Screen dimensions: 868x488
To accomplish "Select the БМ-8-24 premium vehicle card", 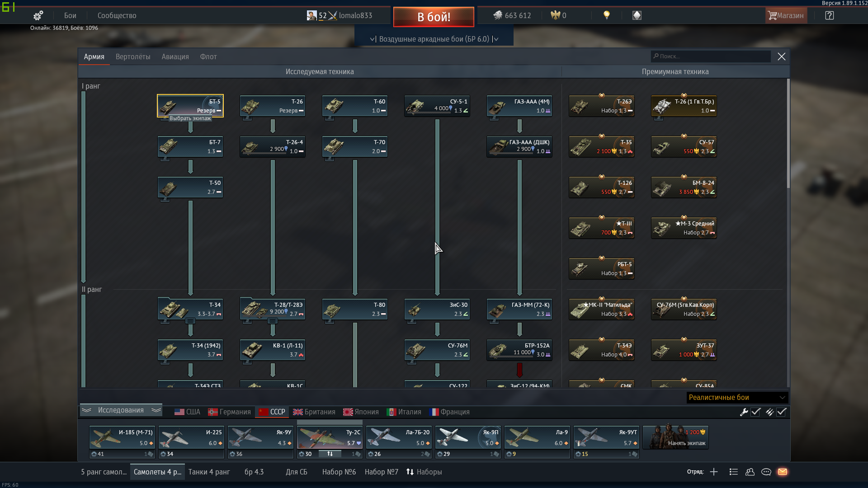I will tap(684, 187).
